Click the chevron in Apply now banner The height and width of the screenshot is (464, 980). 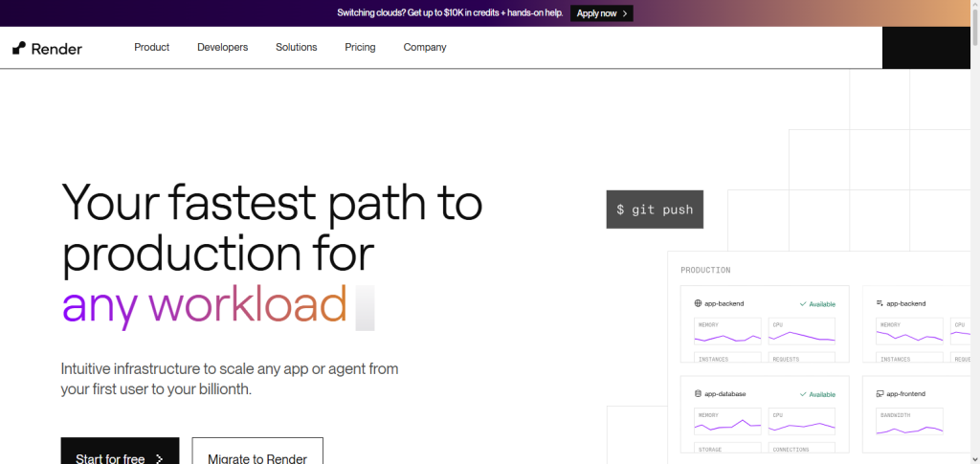pos(624,13)
